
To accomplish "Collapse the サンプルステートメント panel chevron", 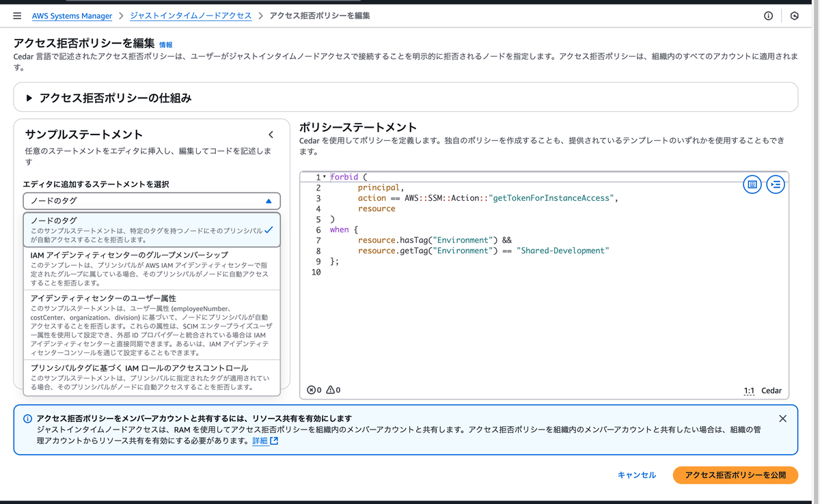I will (271, 135).
